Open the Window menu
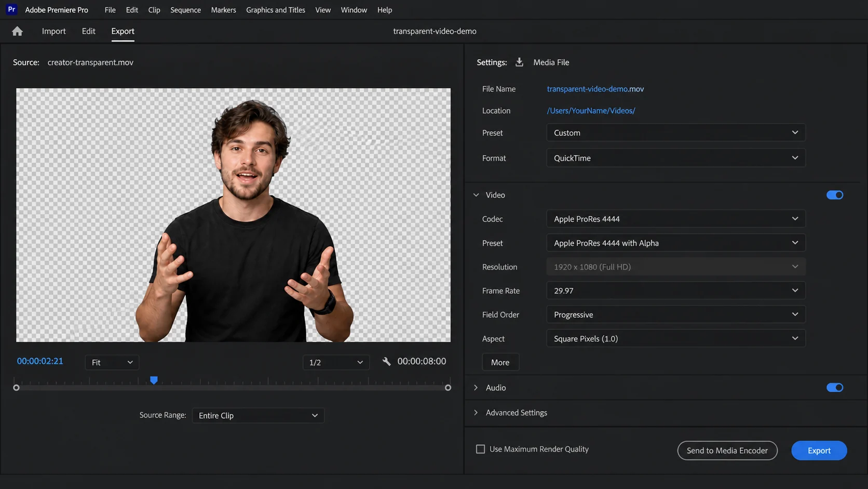The width and height of the screenshot is (868, 489). [x=354, y=10]
